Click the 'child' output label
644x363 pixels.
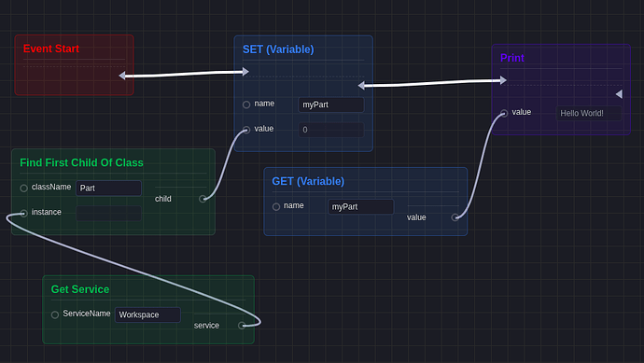(x=163, y=199)
